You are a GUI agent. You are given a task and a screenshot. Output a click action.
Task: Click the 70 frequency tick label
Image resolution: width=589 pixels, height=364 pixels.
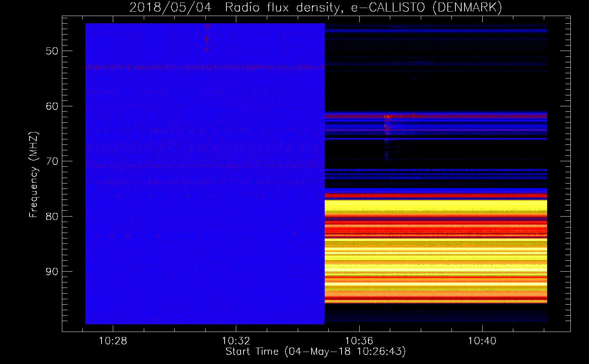[x=52, y=161]
